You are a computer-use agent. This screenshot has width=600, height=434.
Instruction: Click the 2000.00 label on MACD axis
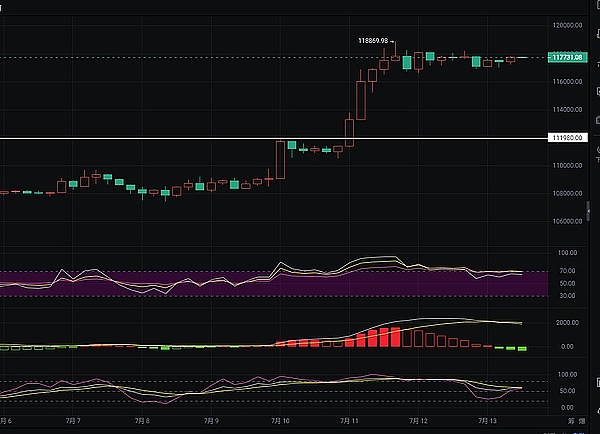(x=566, y=324)
